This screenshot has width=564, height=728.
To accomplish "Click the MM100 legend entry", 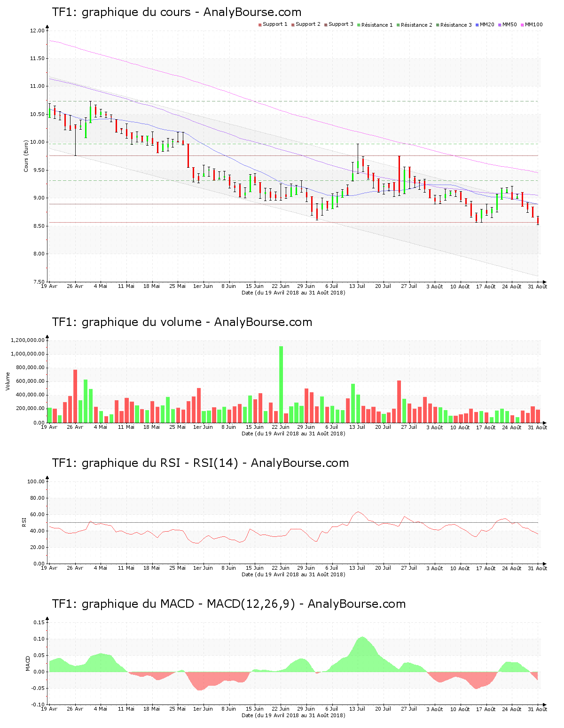I will 533,24.
